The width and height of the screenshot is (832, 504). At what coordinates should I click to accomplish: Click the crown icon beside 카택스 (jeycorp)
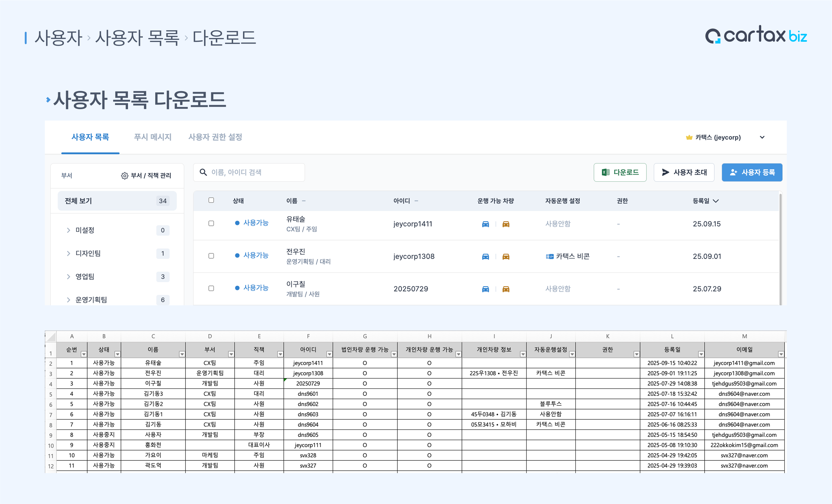[689, 138]
